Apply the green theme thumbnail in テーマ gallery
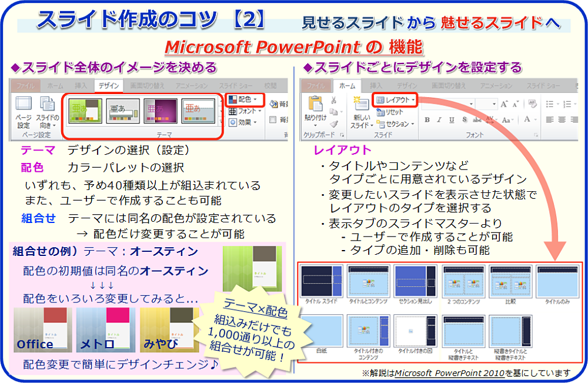This screenshot has height=383, width=588. pos(85,111)
